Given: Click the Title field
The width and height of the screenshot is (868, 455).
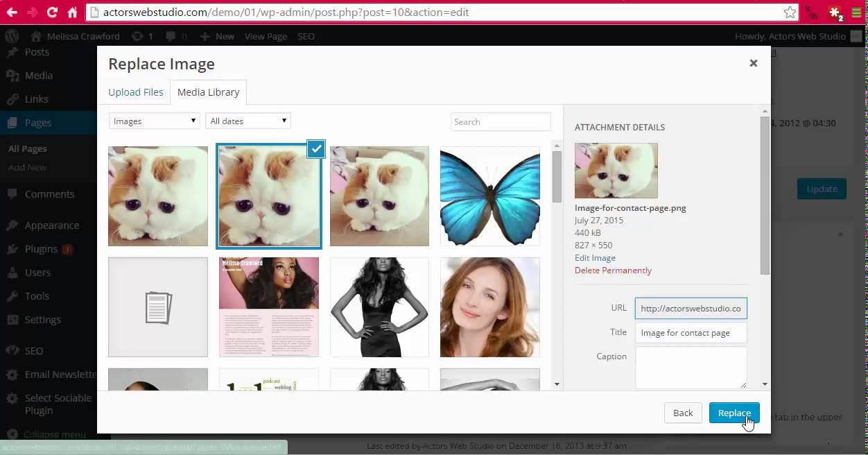Looking at the screenshot, I should click(691, 333).
